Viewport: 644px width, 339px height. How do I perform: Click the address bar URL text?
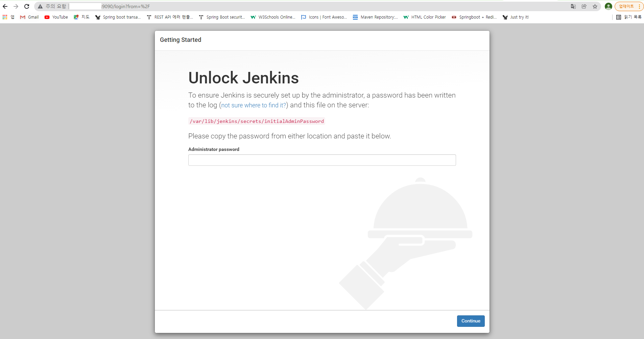click(125, 6)
